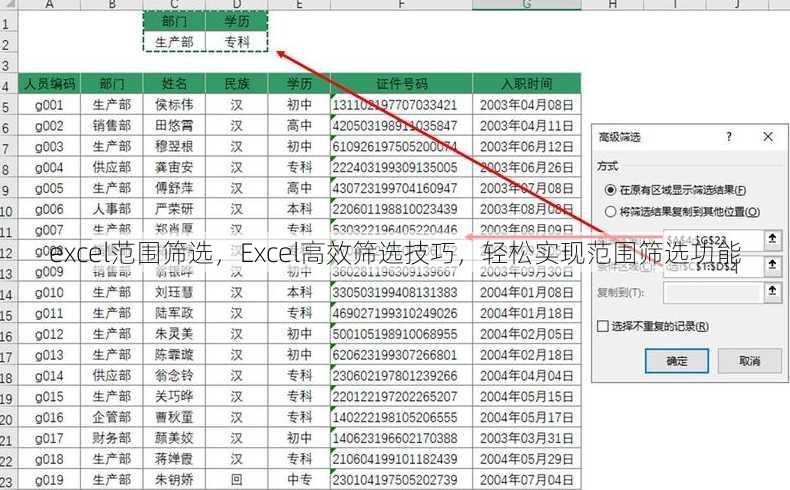Click the 条件区域 input showing $D$2

click(x=713, y=266)
